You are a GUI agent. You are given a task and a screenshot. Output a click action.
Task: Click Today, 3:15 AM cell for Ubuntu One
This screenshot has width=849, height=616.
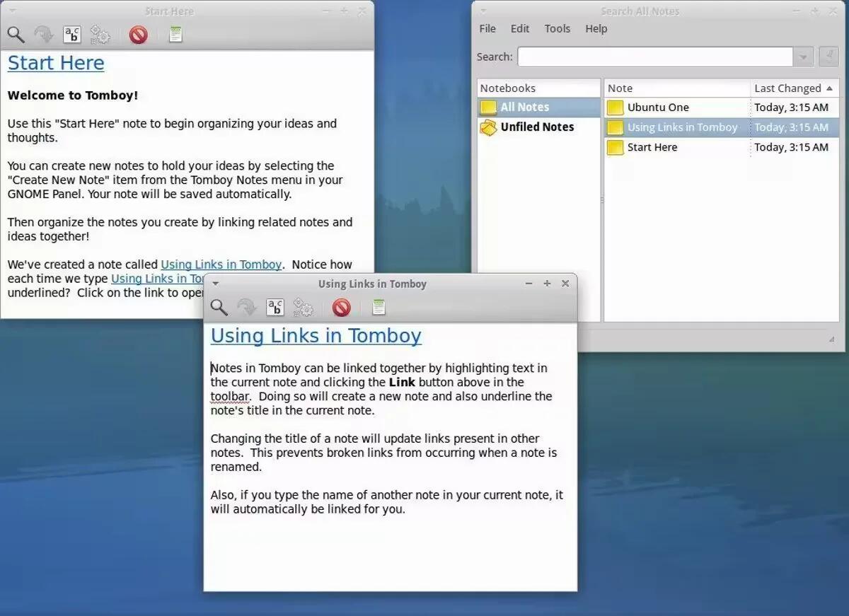(x=791, y=107)
